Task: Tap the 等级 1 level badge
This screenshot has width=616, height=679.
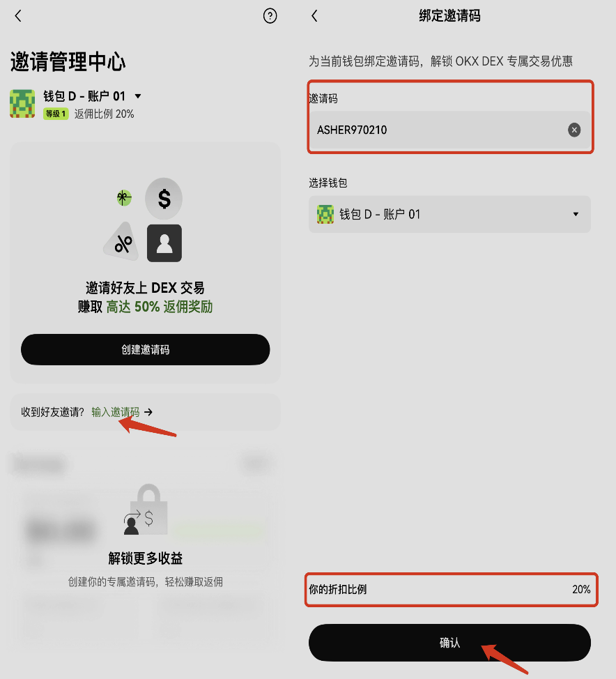Action: point(56,114)
